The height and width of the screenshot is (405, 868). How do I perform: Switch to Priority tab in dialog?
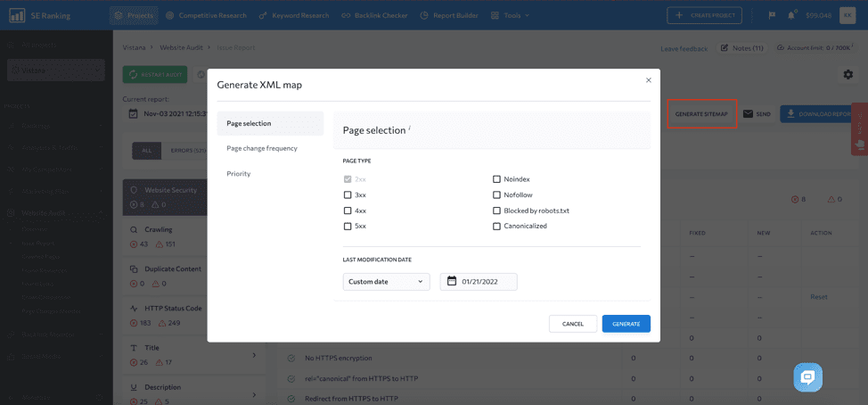coord(239,174)
